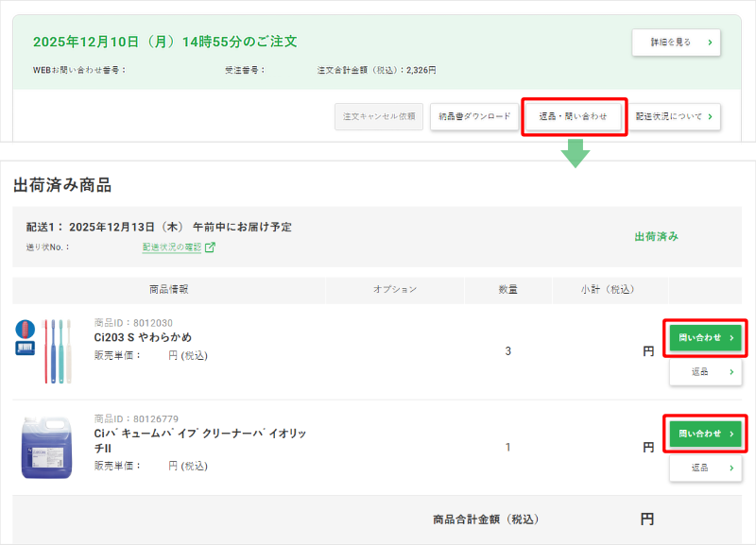Click 問い合わせ for Ci203 S やわらかめ
This screenshot has width=756, height=545.
(x=705, y=337)
